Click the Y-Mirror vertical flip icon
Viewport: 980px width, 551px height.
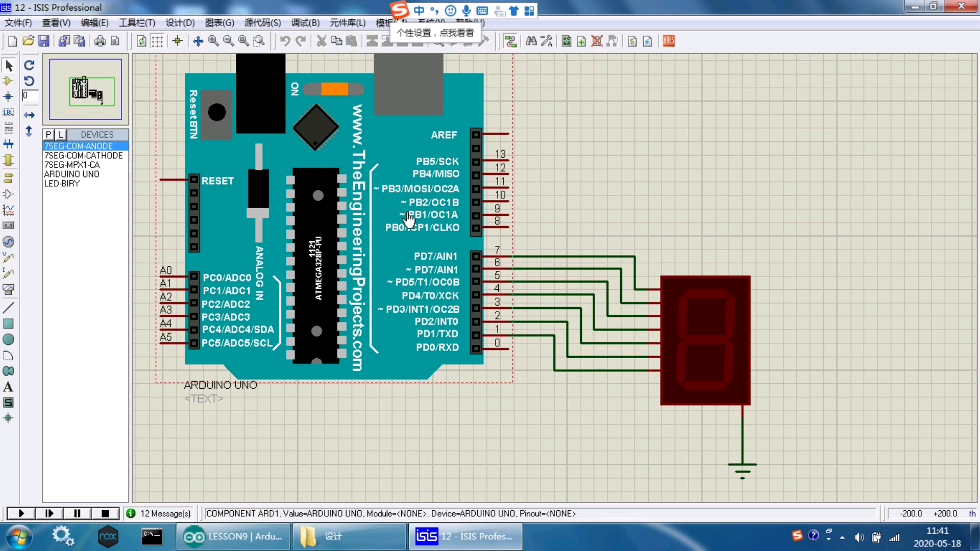tap(29, 131)
